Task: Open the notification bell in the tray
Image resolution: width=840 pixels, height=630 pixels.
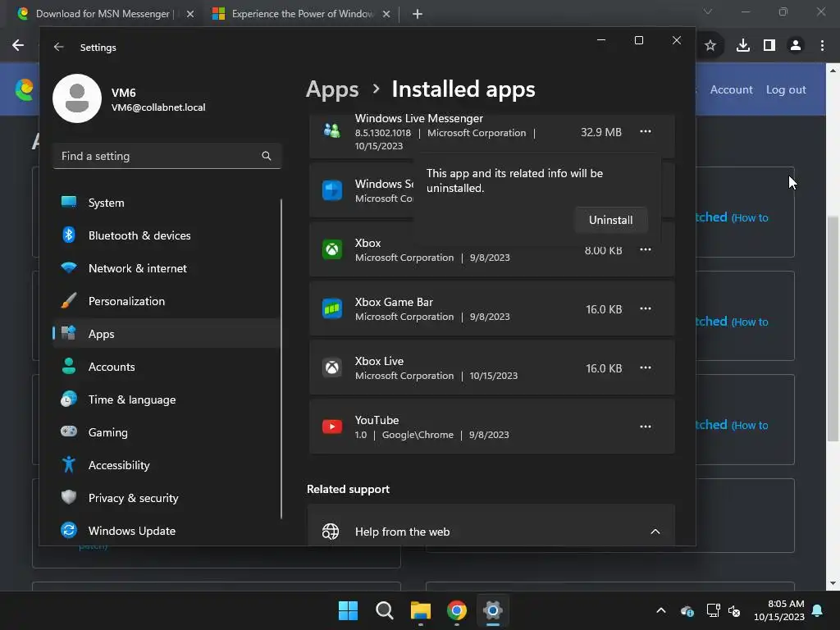Action: 818,610
